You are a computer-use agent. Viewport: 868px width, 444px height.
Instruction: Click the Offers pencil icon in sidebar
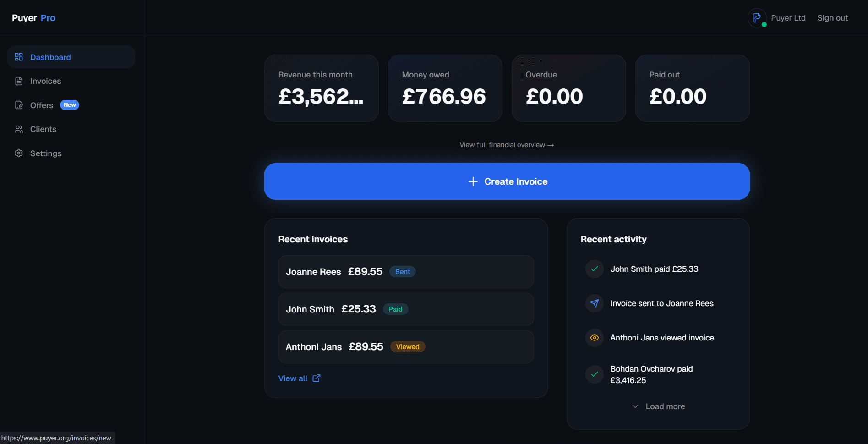[x=19, y=105]
